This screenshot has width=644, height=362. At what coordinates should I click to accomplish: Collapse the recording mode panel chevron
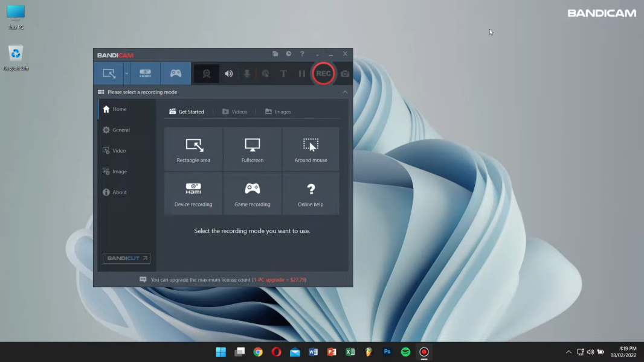345,92
